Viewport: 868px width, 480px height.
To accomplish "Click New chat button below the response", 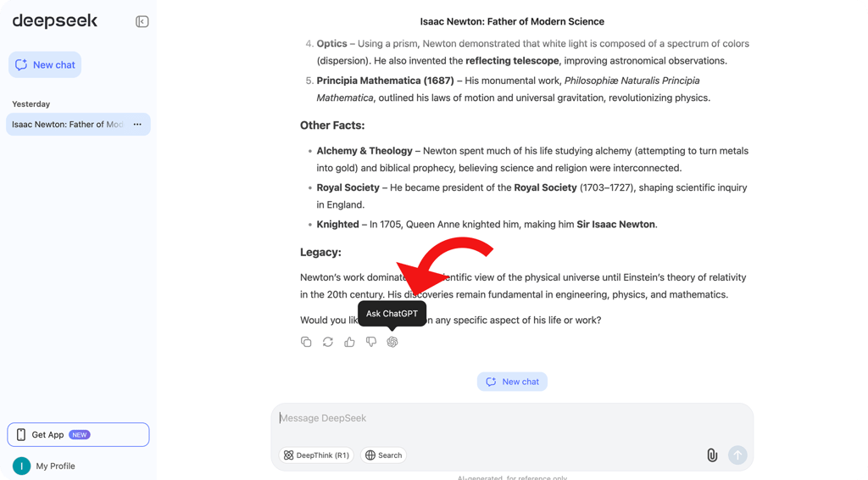I will [x=512, y=382].
